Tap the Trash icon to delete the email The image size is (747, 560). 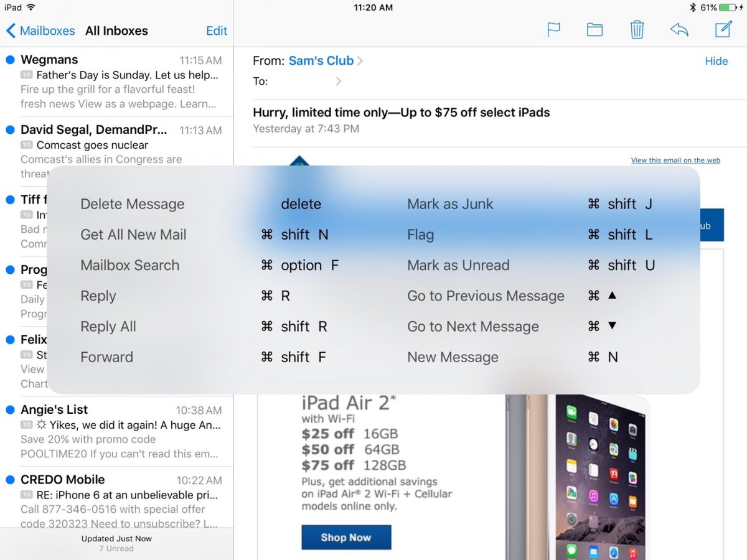coord(637,30)
